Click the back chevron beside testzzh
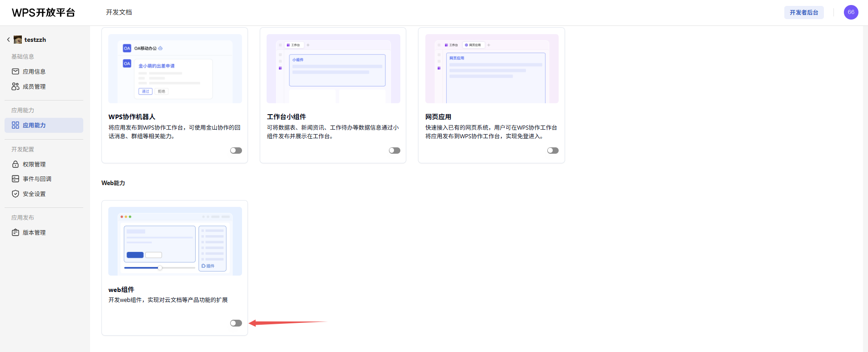Viewport: 868px width, 352px height. pyautogui.click(x=8, y=40)
